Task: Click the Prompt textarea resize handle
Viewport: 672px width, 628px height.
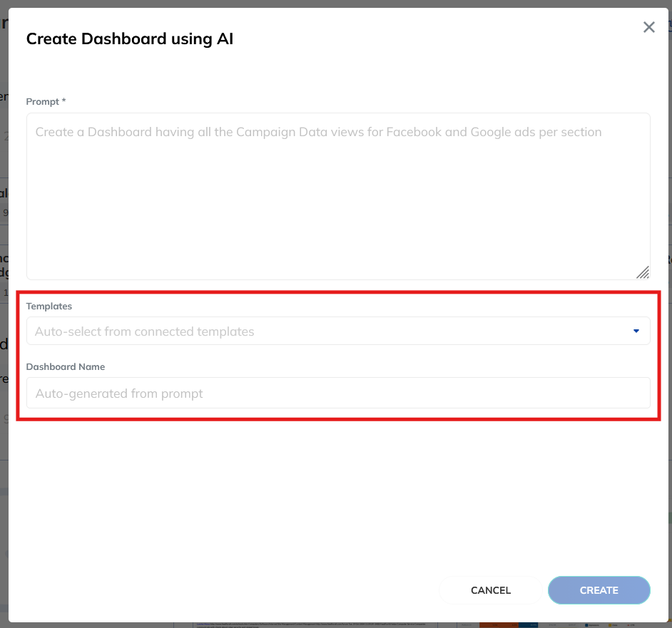Action: click(643, 272)
